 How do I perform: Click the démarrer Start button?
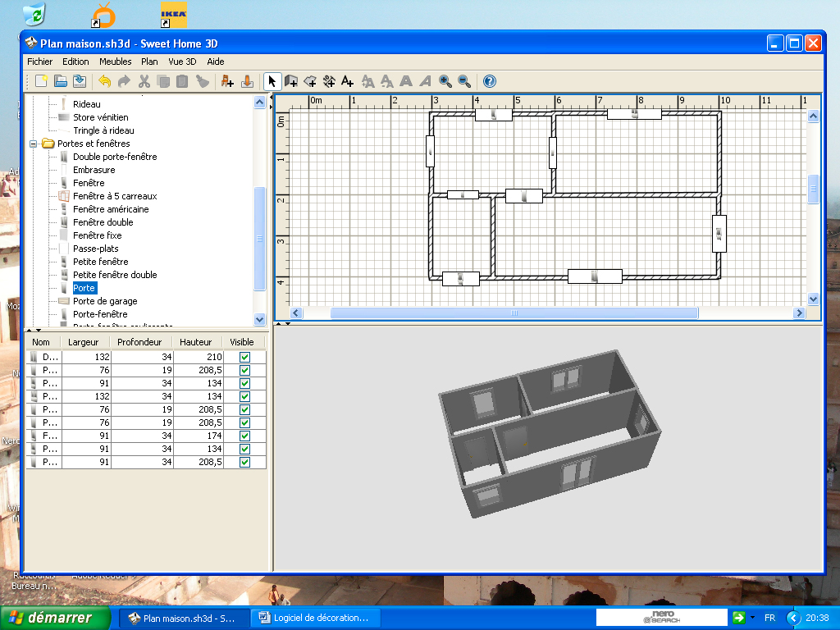55,618
